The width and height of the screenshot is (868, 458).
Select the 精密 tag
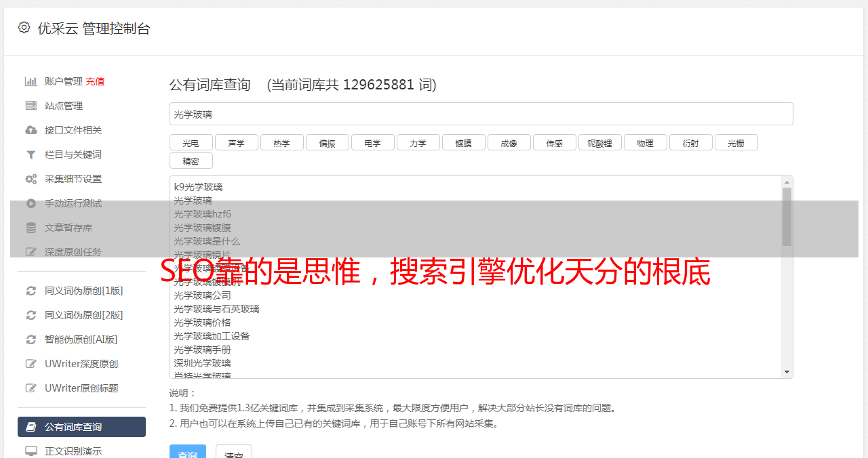tap(191, 161)
